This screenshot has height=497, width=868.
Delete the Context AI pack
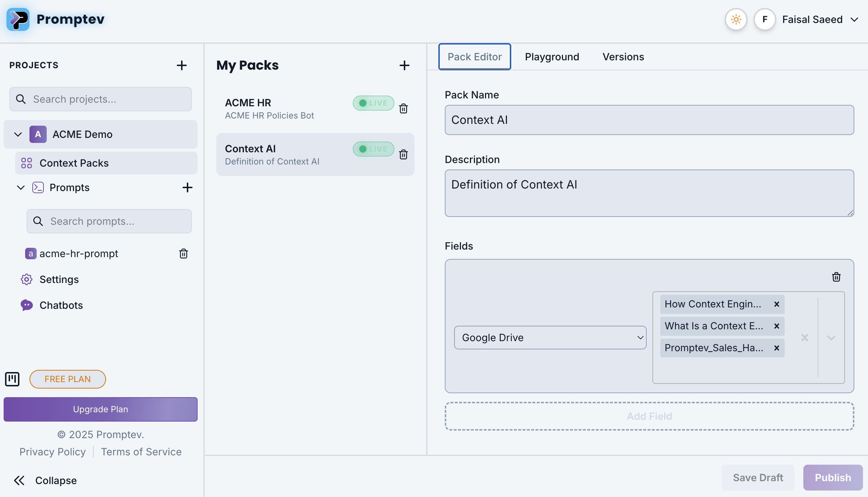click(x=403, y=154)
